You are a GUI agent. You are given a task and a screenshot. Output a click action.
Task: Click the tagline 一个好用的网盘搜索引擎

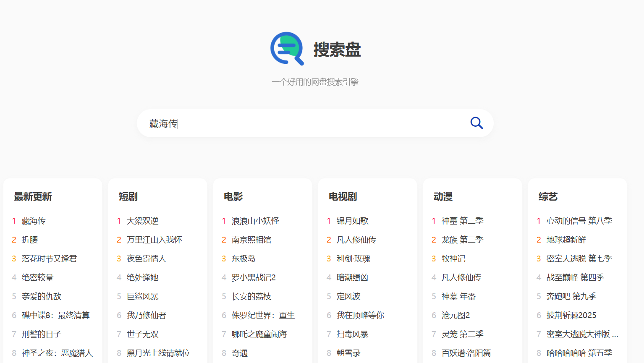315,82
